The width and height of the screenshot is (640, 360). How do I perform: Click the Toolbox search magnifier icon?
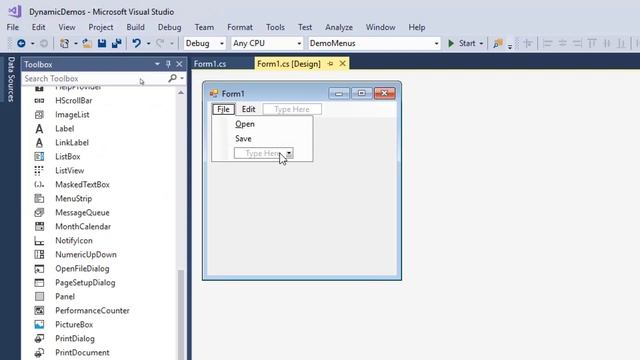click(x=173, y=78)
